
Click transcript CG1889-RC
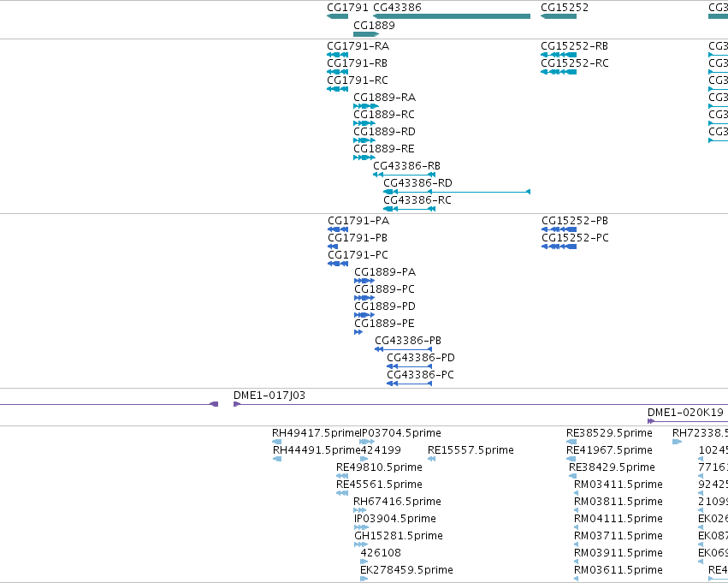point(384,115)
